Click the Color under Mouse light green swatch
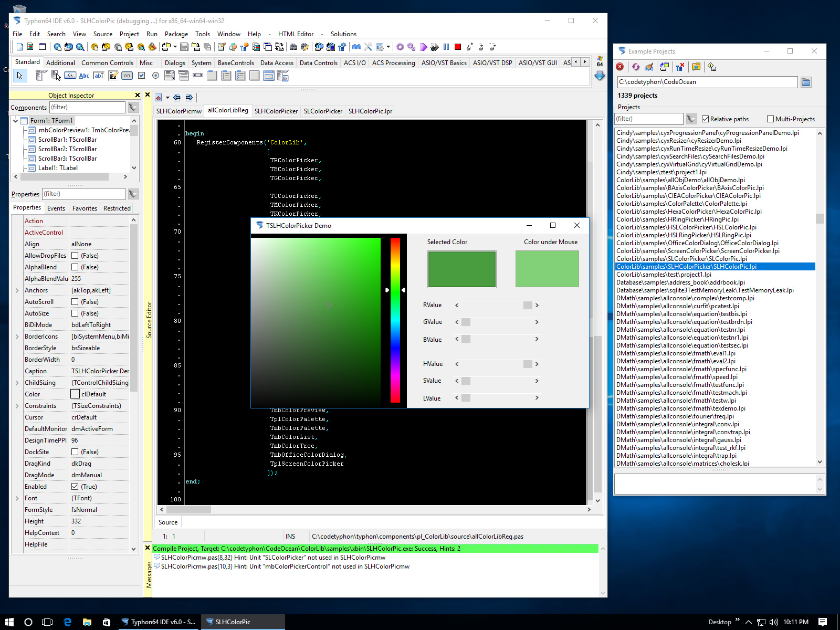Image resolution: width=840 pixels, height=630 pixels. click(x=547, y=269)
